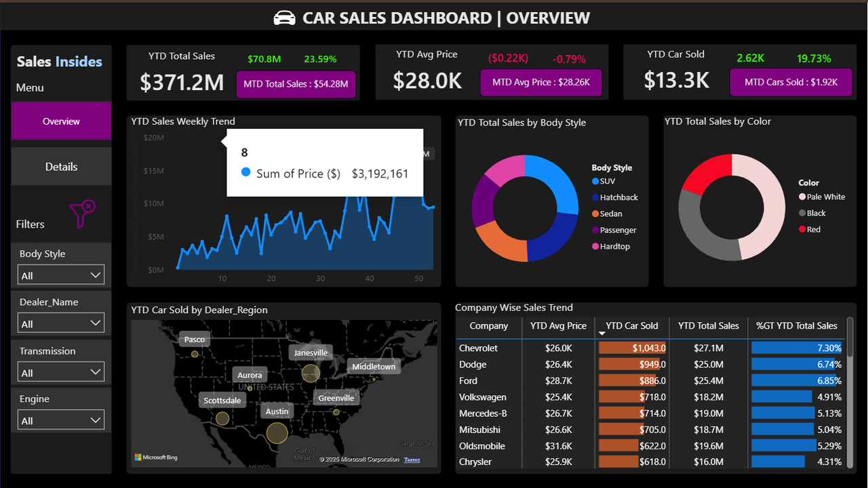Sort table by YTD Total Sales header
Image resolution: width=868 pixels, height=488 pixels.
pos(708,326)
